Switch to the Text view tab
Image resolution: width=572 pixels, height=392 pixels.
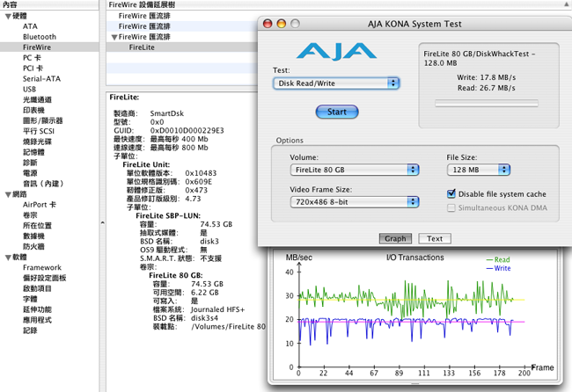click(435, 238)
